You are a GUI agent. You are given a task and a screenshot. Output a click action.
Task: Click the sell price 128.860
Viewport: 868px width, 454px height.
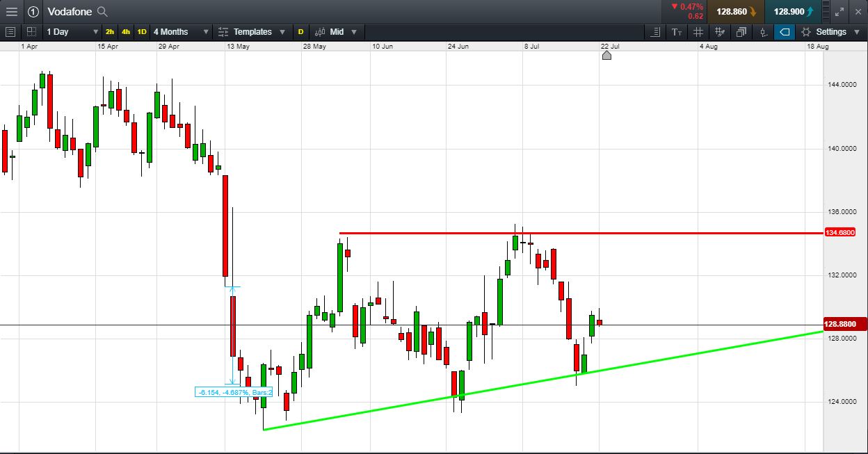[736, 12]
